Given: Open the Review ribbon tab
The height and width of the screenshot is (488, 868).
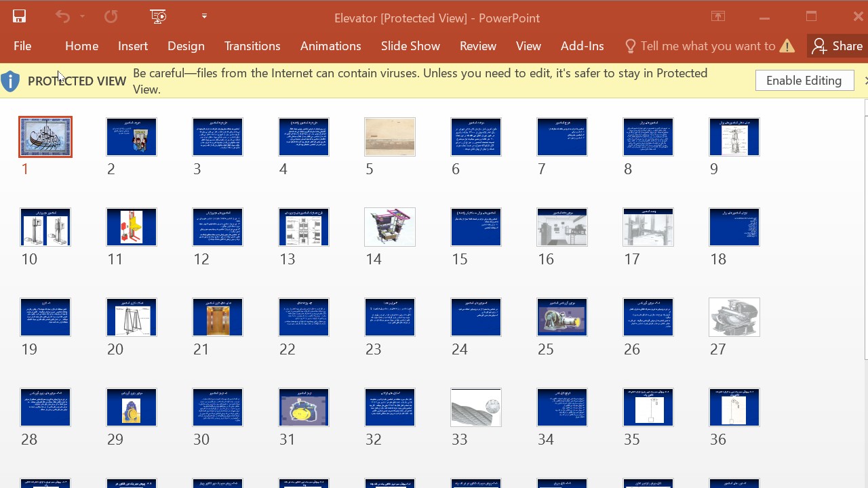Looking at the screenshot, I should point(478,46).
